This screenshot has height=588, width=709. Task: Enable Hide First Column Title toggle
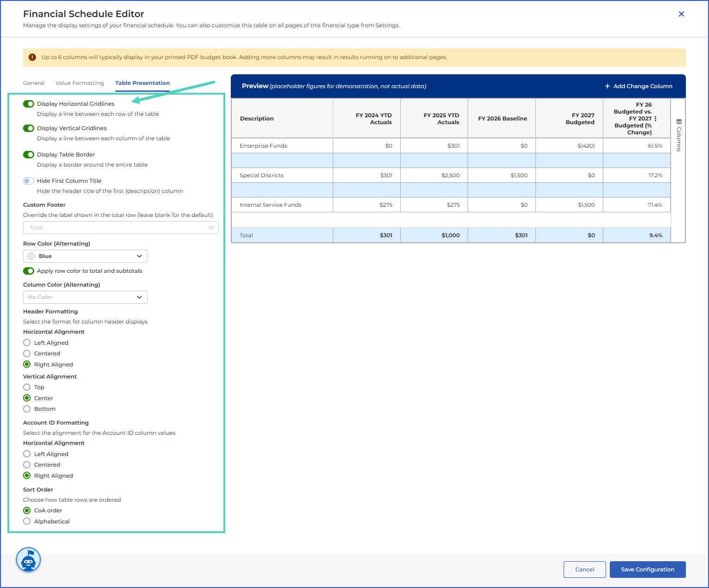coord(29,181)
